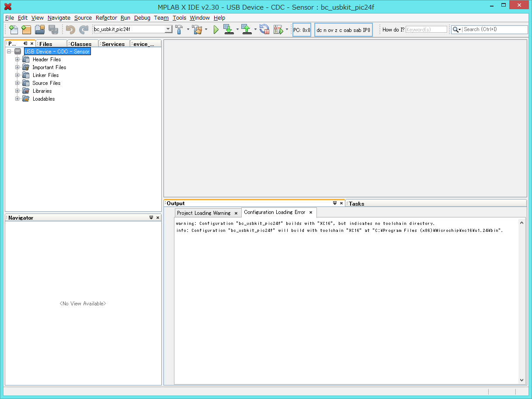The image size is (532, 399).
Task: Expand the Header Files folder
Action: point(17,59)
